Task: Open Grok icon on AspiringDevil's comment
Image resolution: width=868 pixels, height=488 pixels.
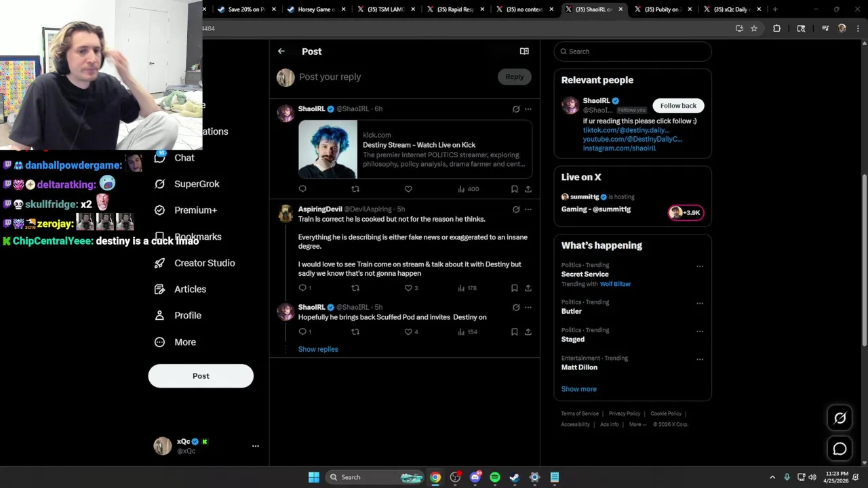Action: click(516, 209)
